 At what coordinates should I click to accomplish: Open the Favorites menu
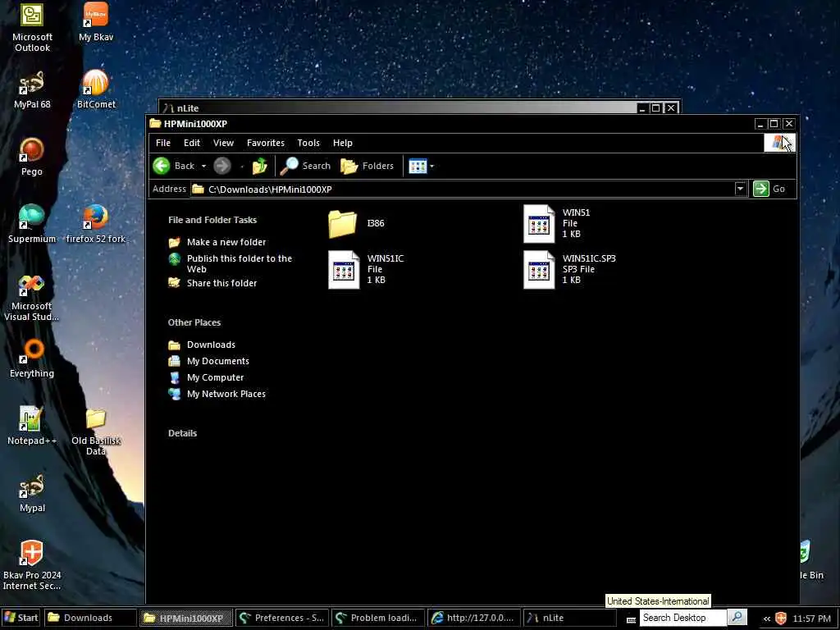tap(266, 143)
